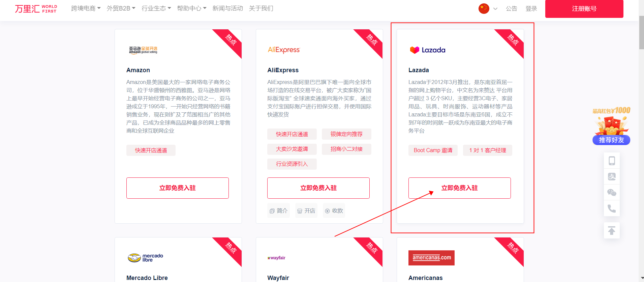Image resolution: width=644 pixels, height=282 pixels.
Task: Click the Amazon card title
Action: pyautogui.click(x=138, y=70)
